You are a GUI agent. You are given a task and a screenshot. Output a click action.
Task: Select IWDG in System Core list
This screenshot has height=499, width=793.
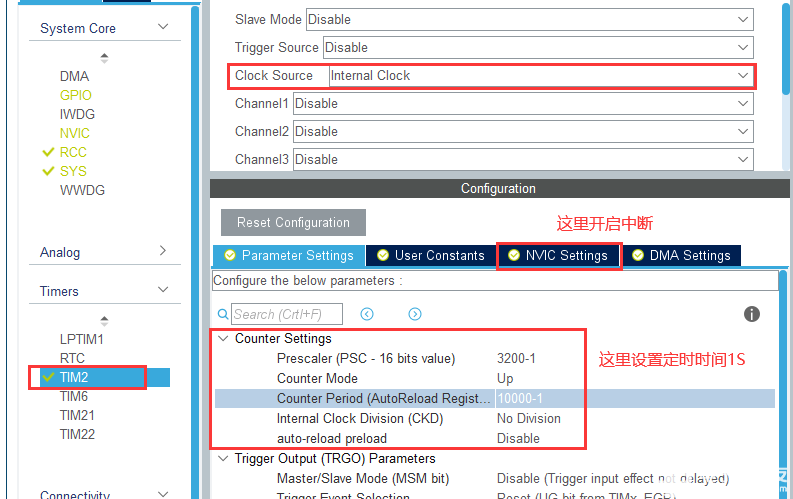click(x=77, y=114)
